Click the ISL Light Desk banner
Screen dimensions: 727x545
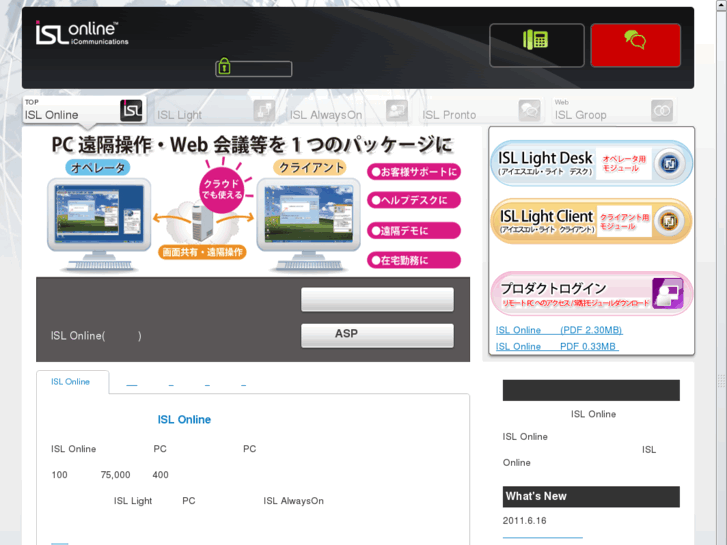(592, 163)
